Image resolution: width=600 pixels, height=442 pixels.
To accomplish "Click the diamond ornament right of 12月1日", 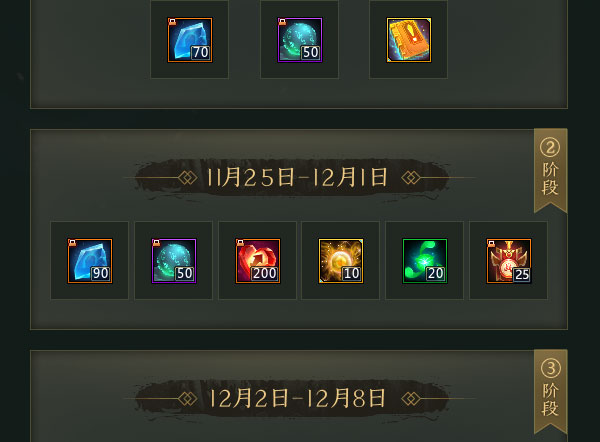I will click(411, 178).
